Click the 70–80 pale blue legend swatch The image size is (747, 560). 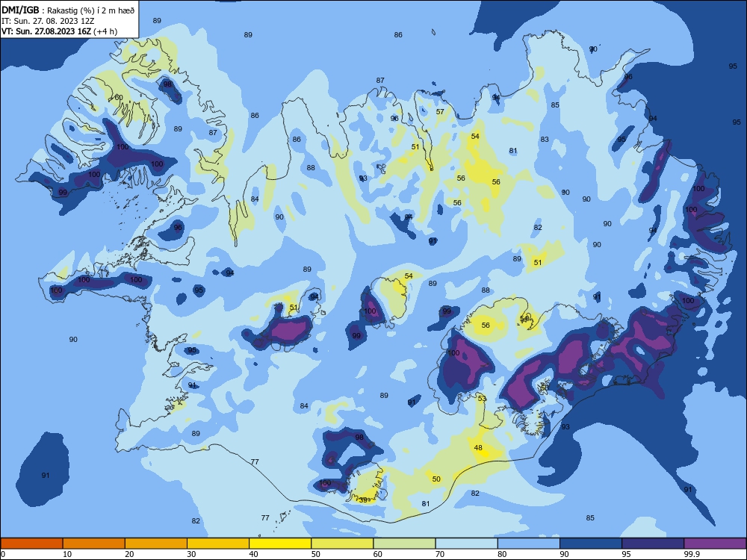(x=466, y=544)
